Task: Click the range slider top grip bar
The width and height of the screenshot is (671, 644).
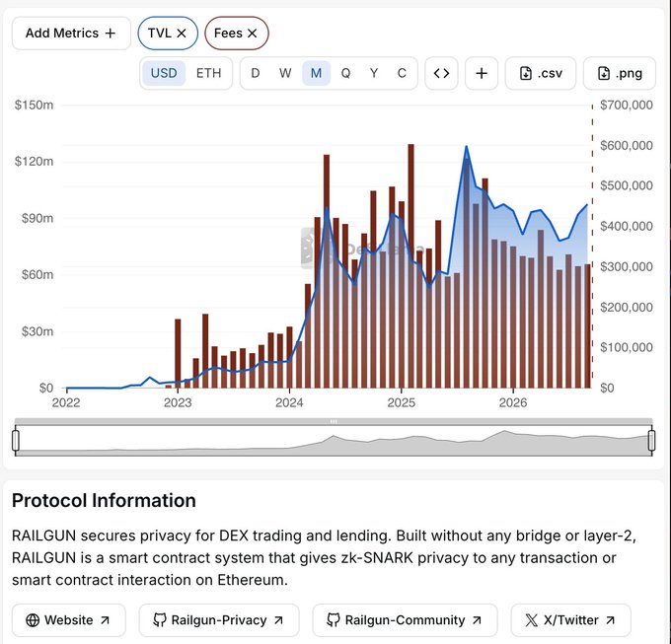Action: tap(334, 422)
